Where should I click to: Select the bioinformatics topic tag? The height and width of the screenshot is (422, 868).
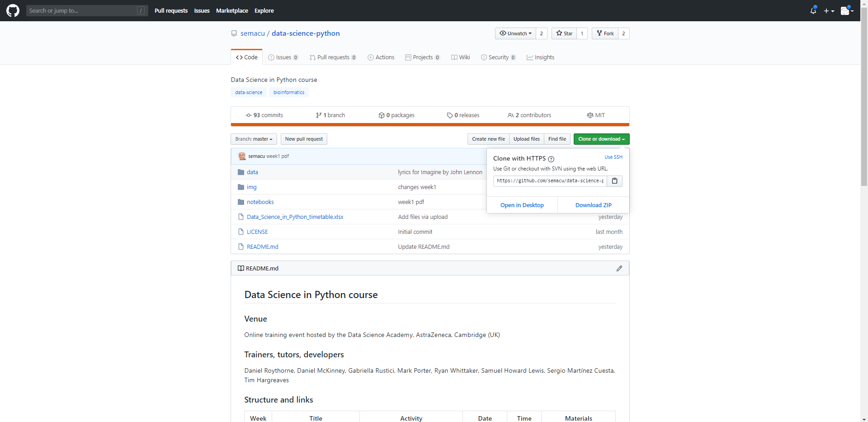(289, 92)
